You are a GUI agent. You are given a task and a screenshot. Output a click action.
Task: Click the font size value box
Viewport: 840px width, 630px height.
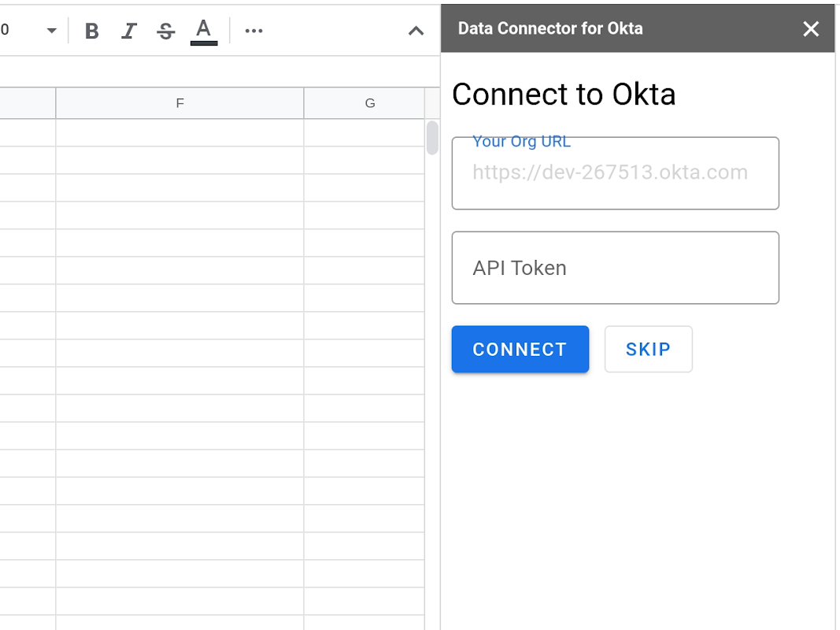pos(16,31)
